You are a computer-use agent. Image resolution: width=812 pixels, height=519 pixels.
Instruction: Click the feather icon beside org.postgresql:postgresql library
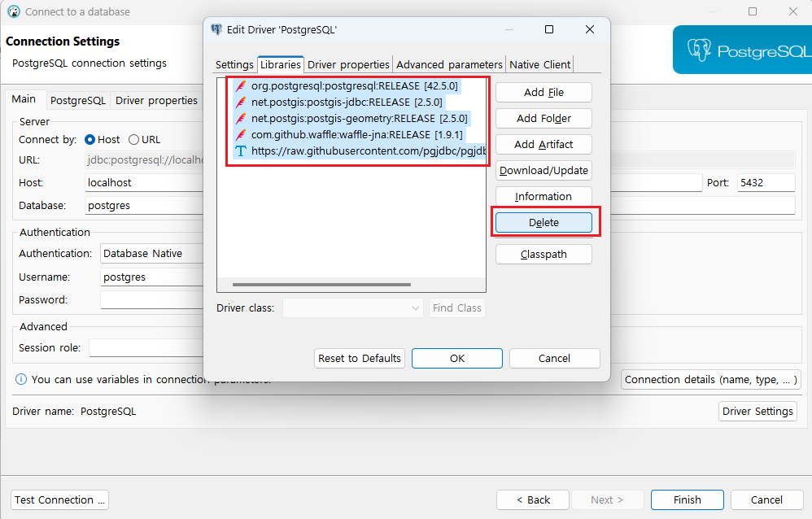(x=241, y=86)
